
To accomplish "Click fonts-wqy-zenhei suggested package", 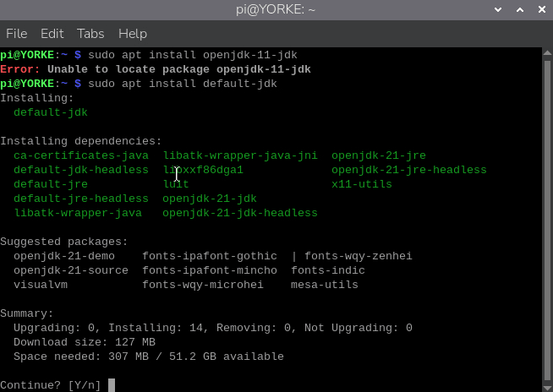I will point(359,256).
